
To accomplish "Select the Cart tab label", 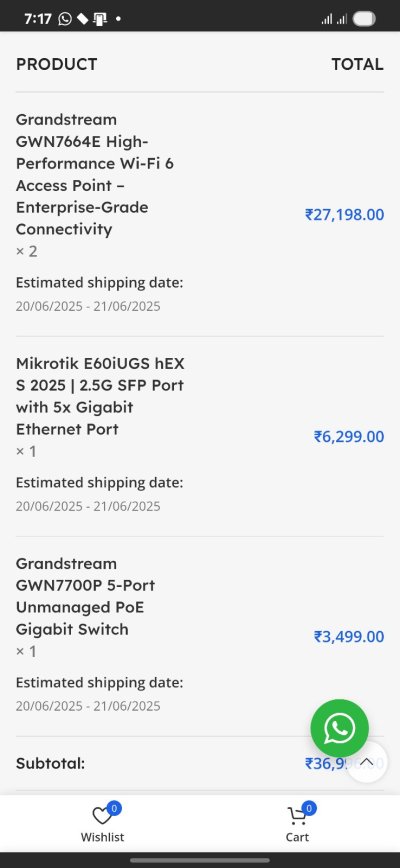I will click(297, 837).
